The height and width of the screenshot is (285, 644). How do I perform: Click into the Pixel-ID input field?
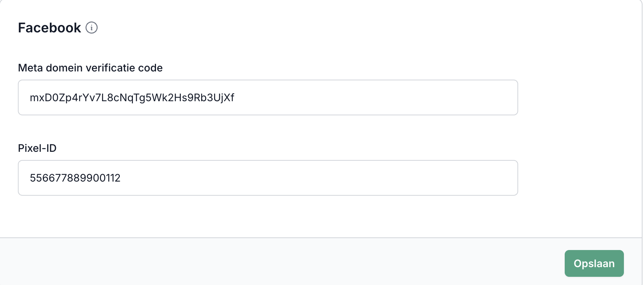point(268,178)
